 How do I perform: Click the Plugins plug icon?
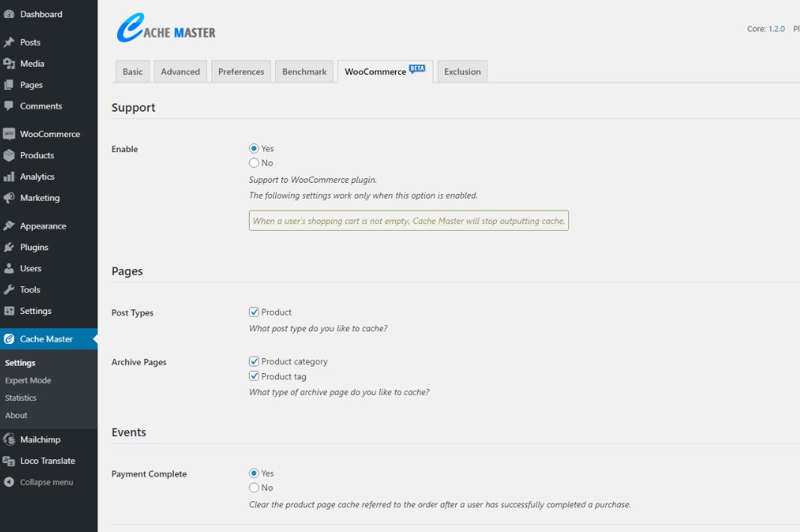pos(9,247)
